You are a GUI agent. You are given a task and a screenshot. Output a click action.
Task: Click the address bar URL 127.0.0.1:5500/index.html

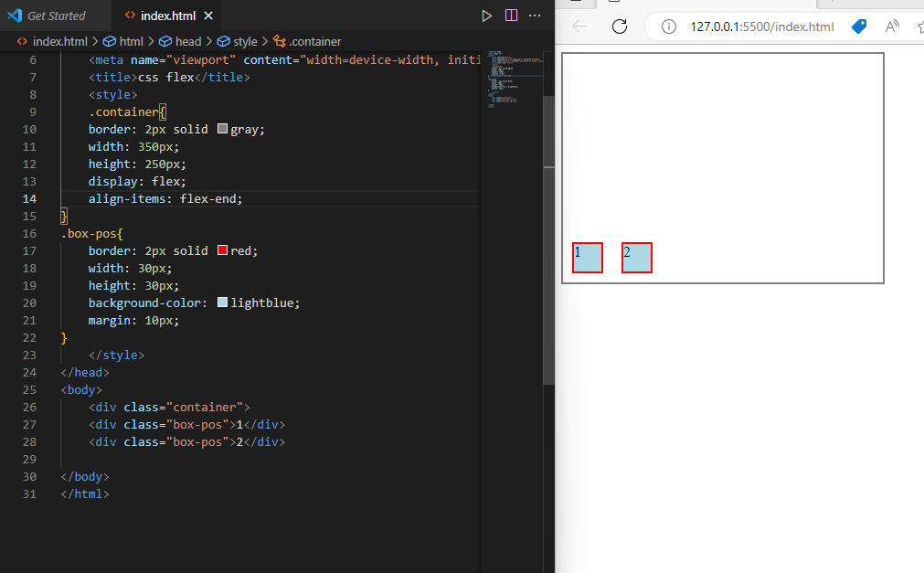pyautogui.click(x=762, y=27)
